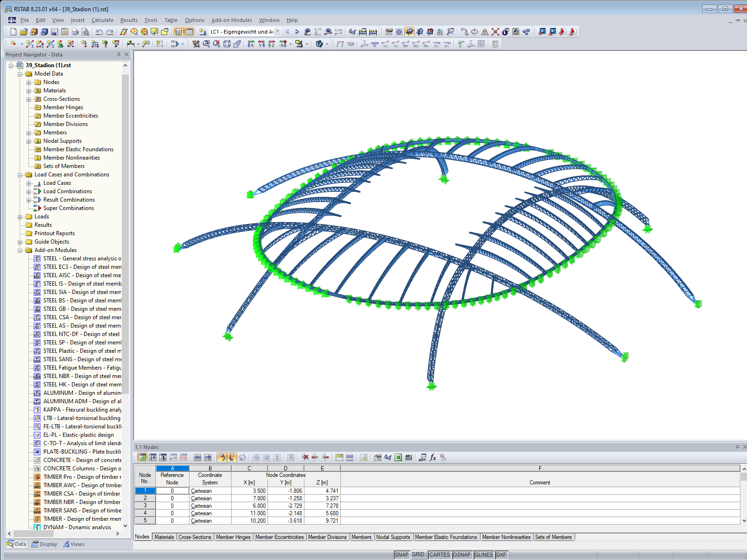Toggle SNAP in the status bar
This screenshot has height=560, width=747.
(402, 554)
